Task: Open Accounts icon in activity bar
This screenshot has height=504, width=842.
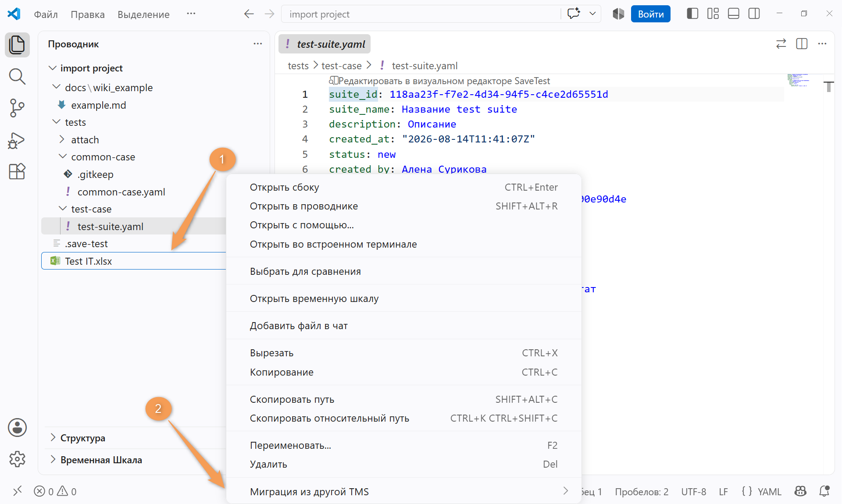Action: [x=17, y=427]
